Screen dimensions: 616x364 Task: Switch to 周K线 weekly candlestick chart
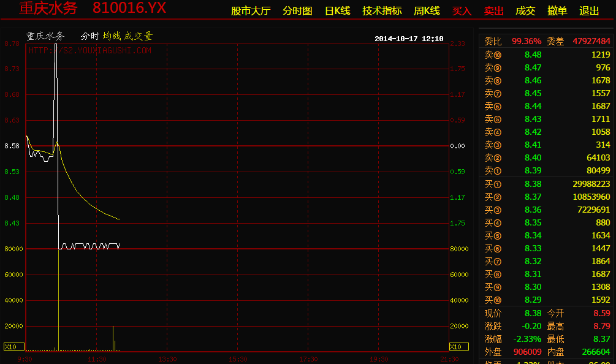click(427, 11)
